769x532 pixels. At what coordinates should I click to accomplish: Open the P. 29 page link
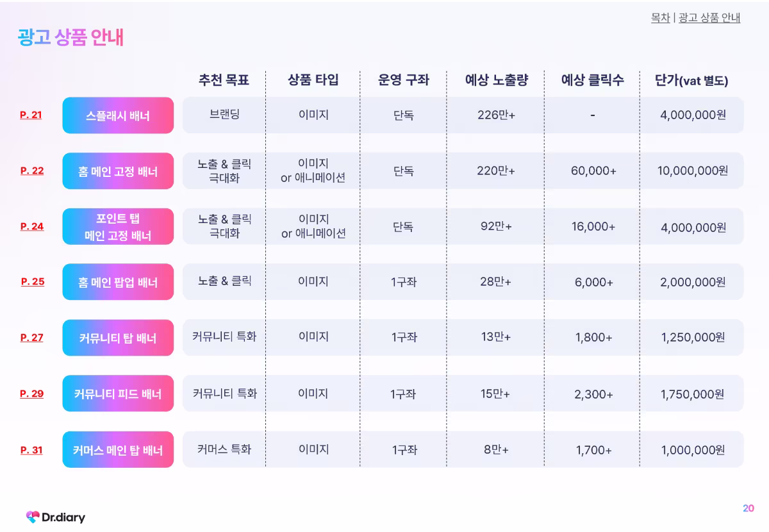click(32, 394)
